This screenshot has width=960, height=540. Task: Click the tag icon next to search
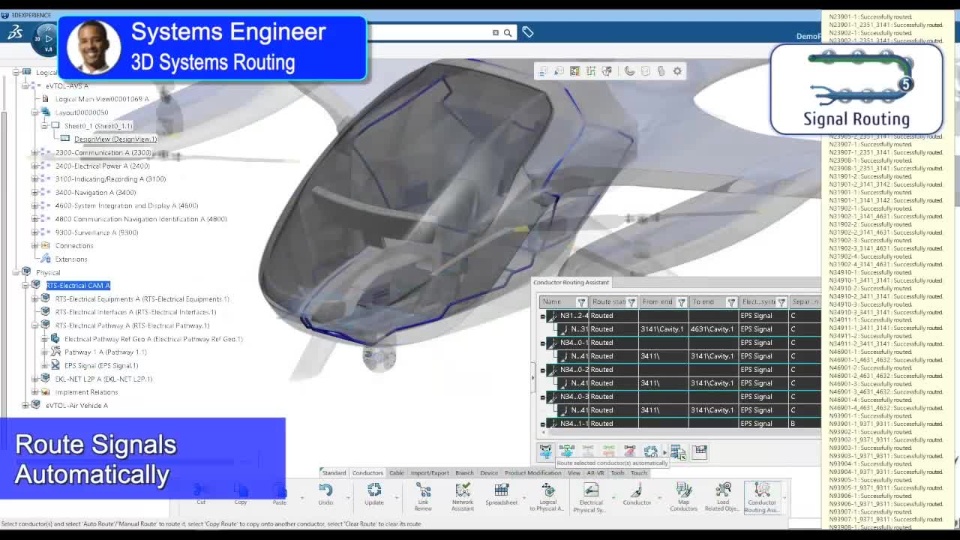point(528,32)
